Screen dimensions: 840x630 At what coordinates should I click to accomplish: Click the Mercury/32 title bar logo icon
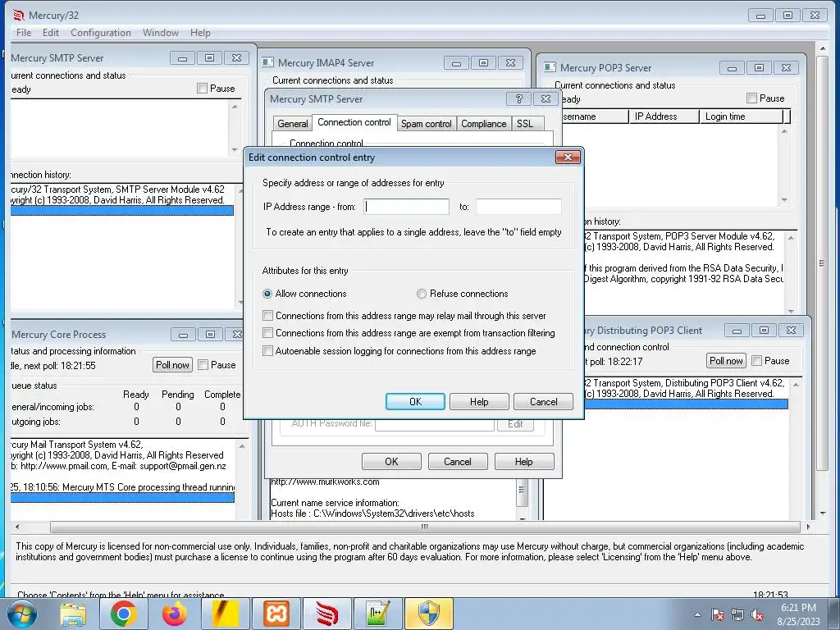tap(19, 15)
